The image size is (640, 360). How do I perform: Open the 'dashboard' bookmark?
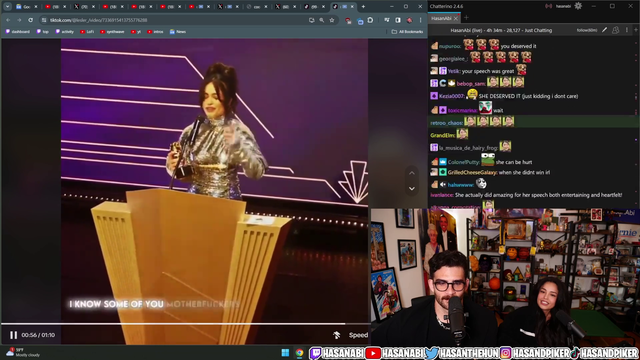(18, 31)
